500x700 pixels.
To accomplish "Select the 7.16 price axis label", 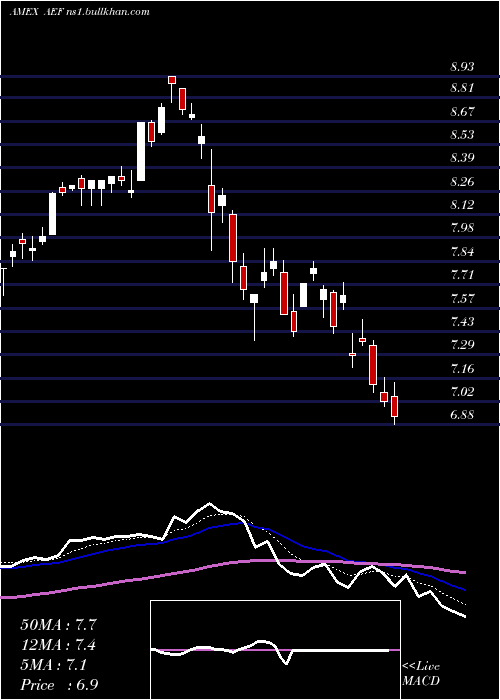I will [x=462, y=369].
